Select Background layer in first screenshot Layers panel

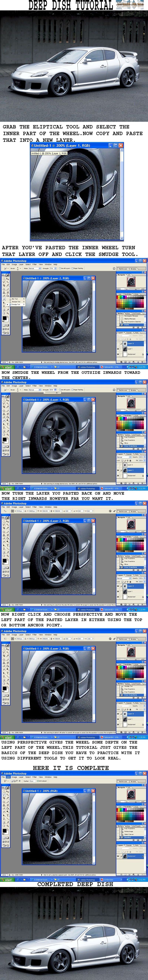coord(131,354)
